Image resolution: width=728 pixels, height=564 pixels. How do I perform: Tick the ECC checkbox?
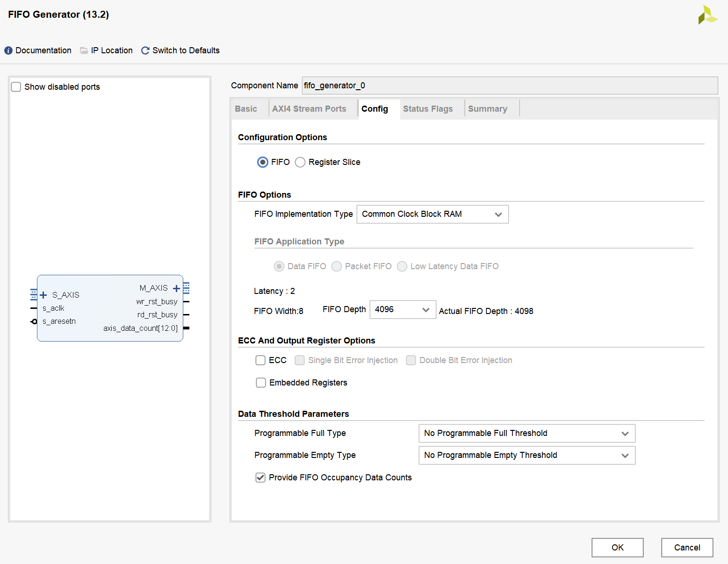click(260, 360)
